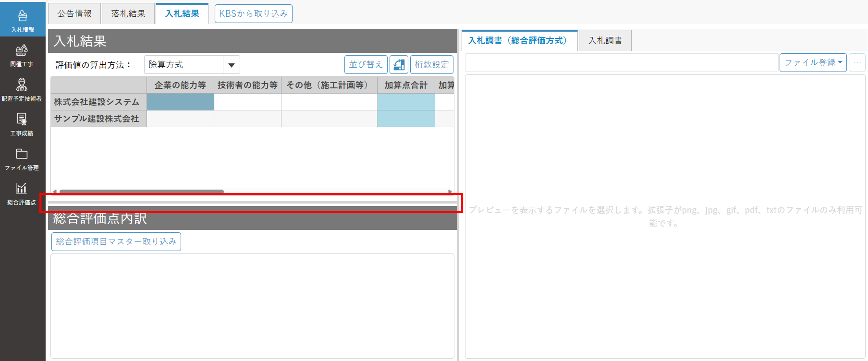
Task: Click 総合評価項目マスター取り込み button
Action: [x=116, y=242]
